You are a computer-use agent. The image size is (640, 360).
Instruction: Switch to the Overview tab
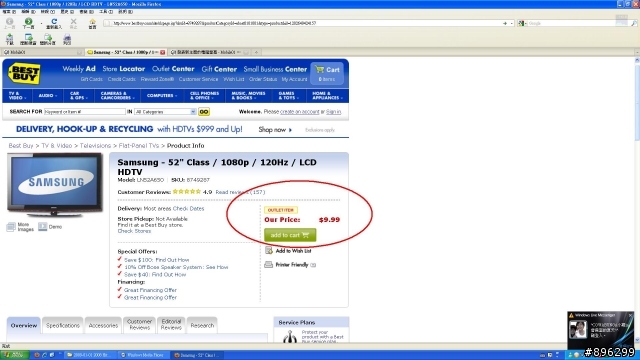(x=24, y=325)
